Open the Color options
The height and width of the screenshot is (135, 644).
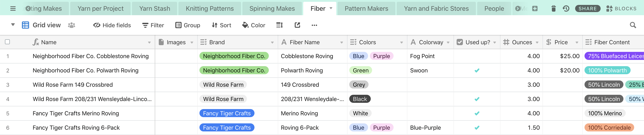point(254,25)
